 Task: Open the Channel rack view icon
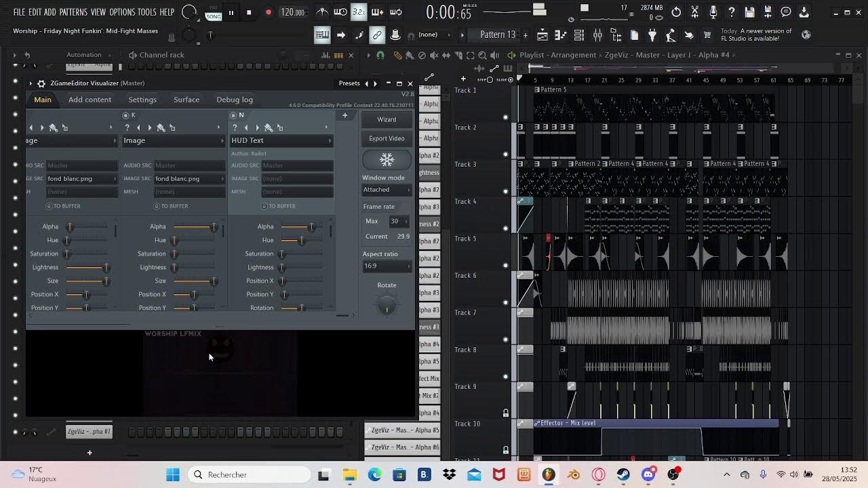(x=579, y=35)
